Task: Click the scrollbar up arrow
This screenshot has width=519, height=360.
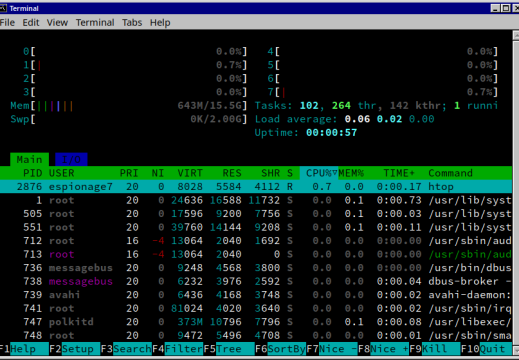Action: point(516,35)
